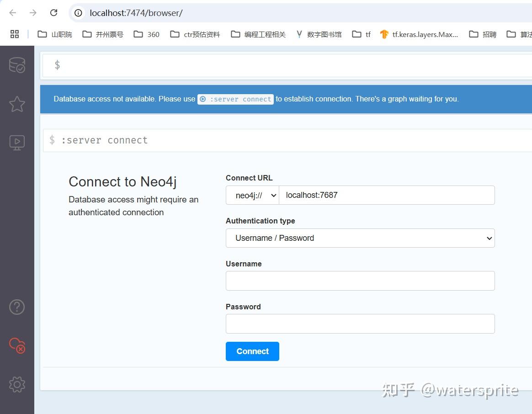
Task: Open the neo4j:// protocol dropdown
Action: point(252,195)
